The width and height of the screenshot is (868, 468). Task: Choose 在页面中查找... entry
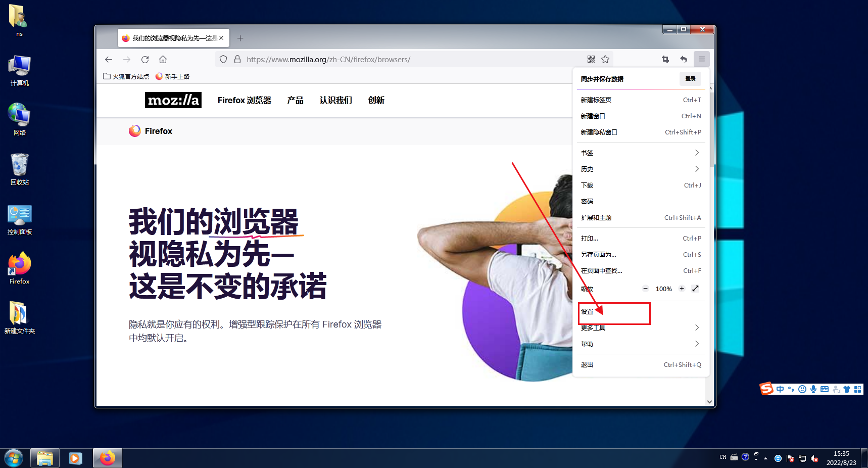pyautogui.click(x=641, y=271)
